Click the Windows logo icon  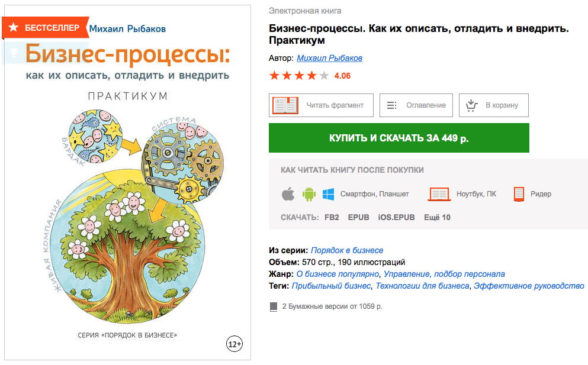coord(328,194)
